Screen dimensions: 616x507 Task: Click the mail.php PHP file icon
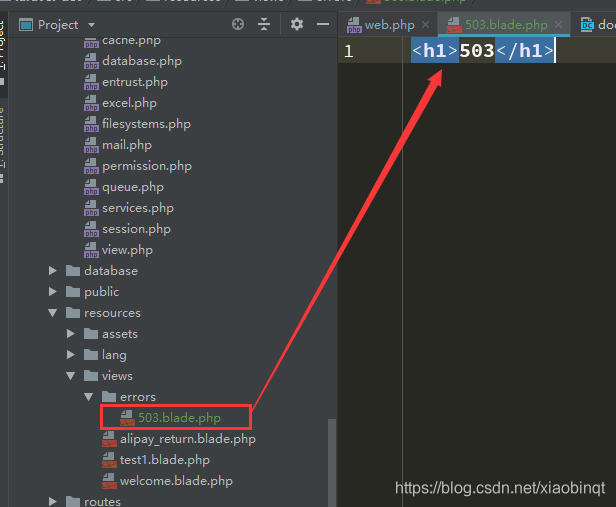pos(91,145)
